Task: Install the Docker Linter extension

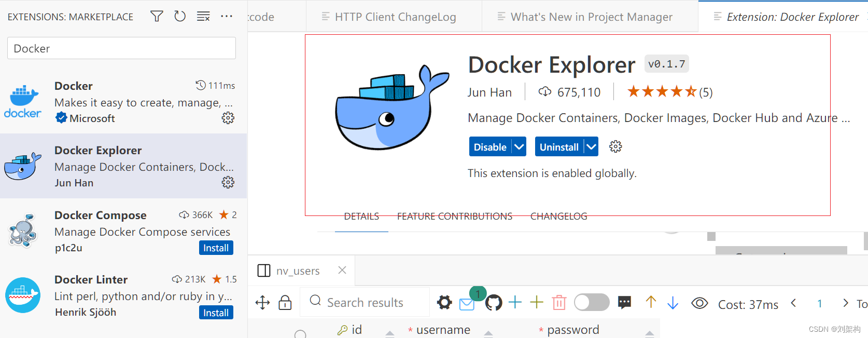Action: point(216,313)
